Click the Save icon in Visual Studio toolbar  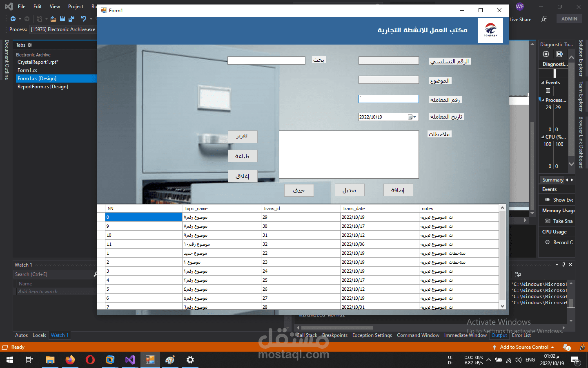[62, 19]
